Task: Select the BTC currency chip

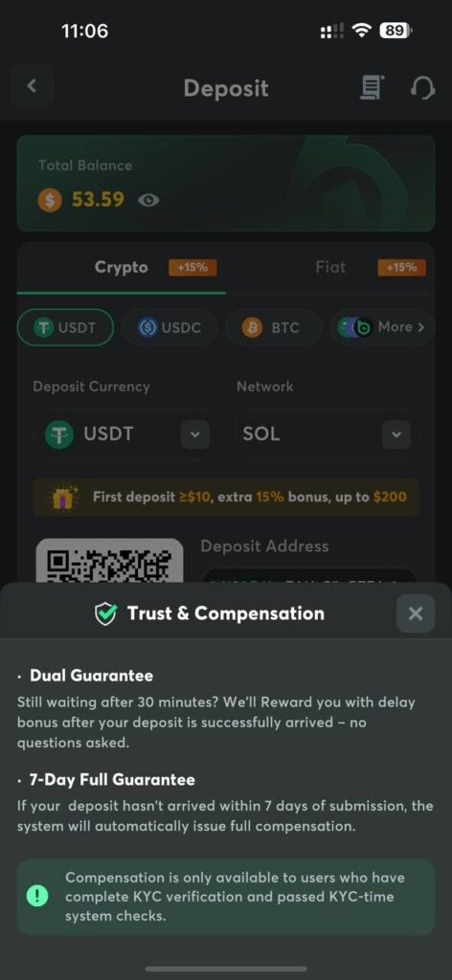Action: pos(273,327)
